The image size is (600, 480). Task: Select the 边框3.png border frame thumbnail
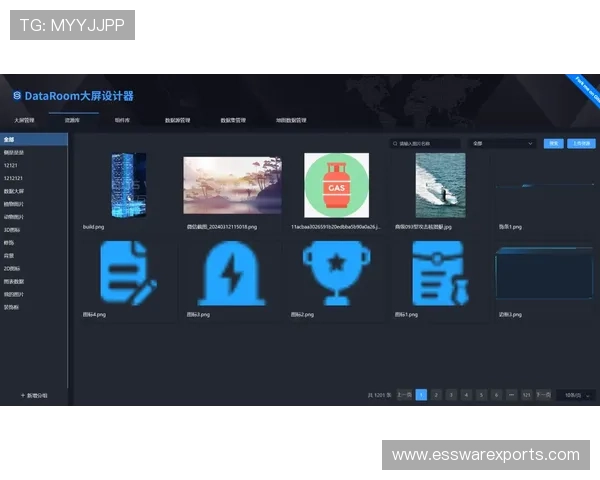[x=545, y=273]
